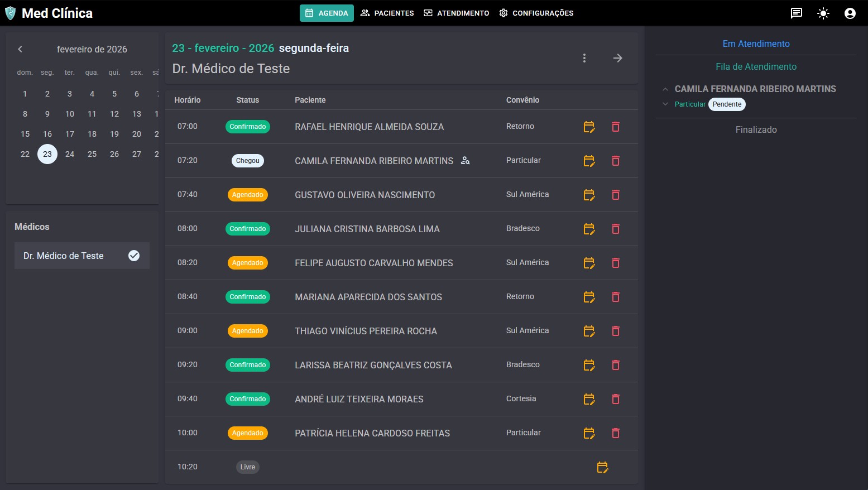Select February 24 in the calendar
The width and height of the screenshot is (868, 490).
pyautogui.click(x=70, y=154)
